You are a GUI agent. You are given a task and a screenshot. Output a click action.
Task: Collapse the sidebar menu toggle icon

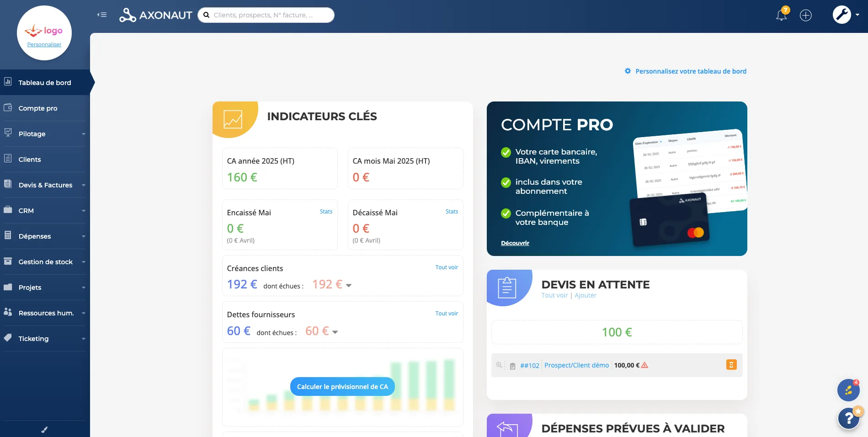pos(101,15)
